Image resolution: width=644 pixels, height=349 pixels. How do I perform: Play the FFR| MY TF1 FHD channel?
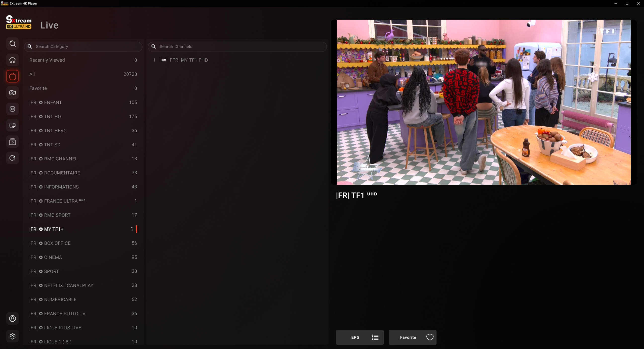(189, 60)
